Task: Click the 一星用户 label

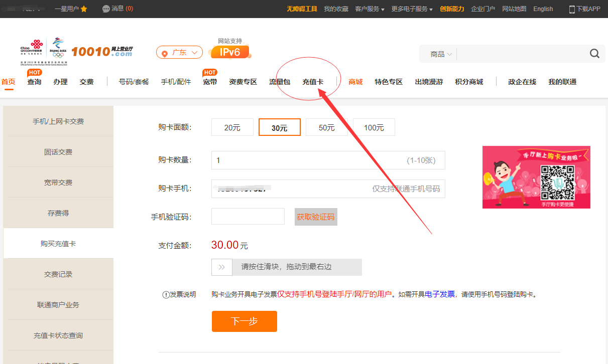Action: coord(67,9)
